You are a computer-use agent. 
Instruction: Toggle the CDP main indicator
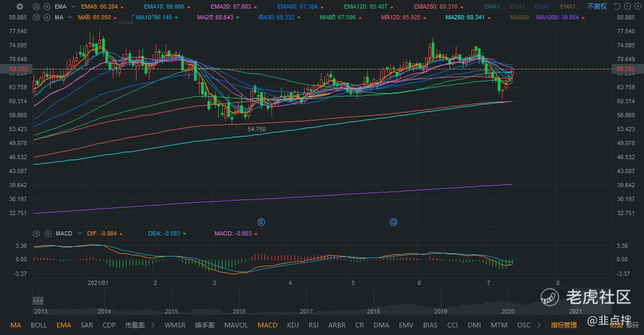pos(109,325)
